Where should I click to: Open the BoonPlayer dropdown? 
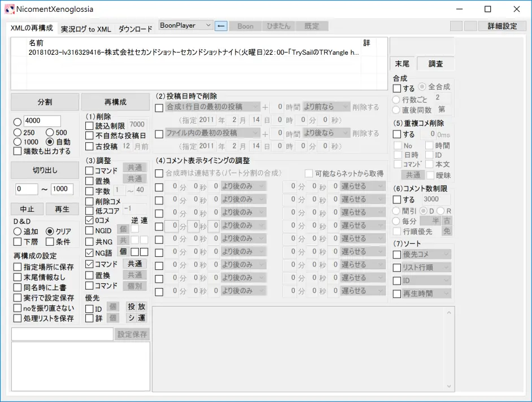[x=186, y=25]
